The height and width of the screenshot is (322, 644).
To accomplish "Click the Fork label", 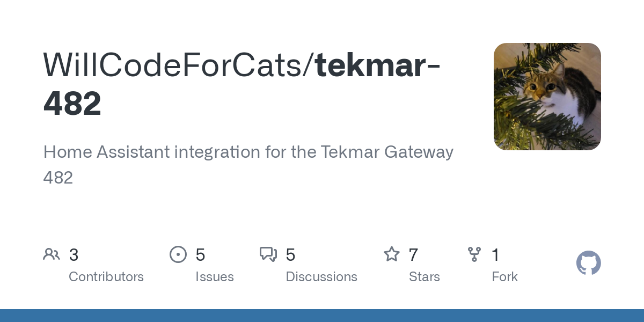I will [504, 277].
